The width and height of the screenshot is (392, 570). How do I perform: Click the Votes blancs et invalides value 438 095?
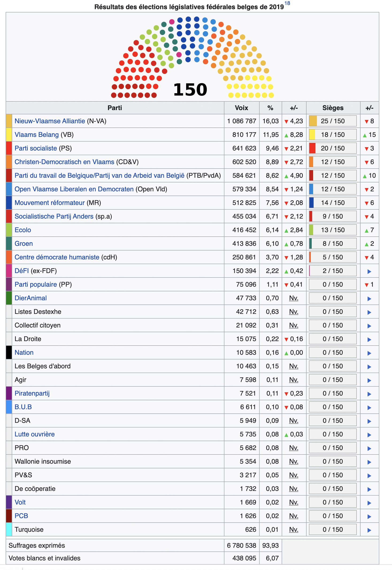(x=244, y=558)
